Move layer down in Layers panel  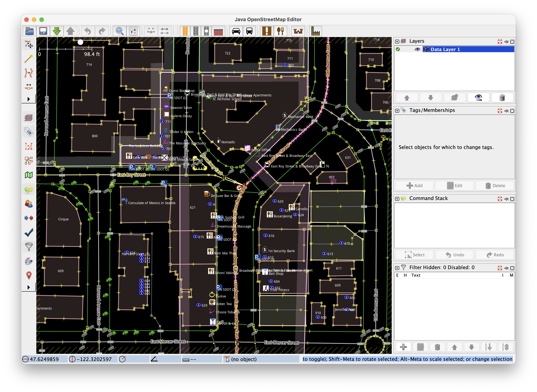click(x=430, y=98)
